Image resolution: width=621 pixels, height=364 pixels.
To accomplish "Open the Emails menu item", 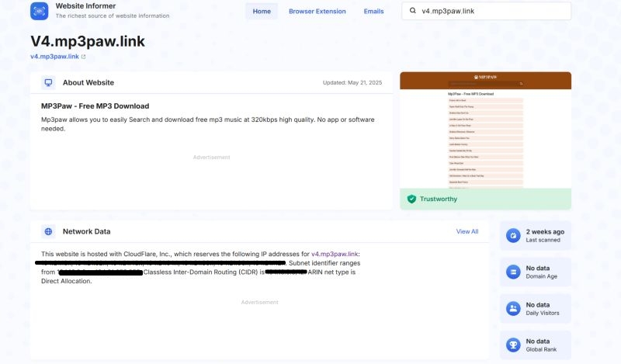I will tap(373, 11).
